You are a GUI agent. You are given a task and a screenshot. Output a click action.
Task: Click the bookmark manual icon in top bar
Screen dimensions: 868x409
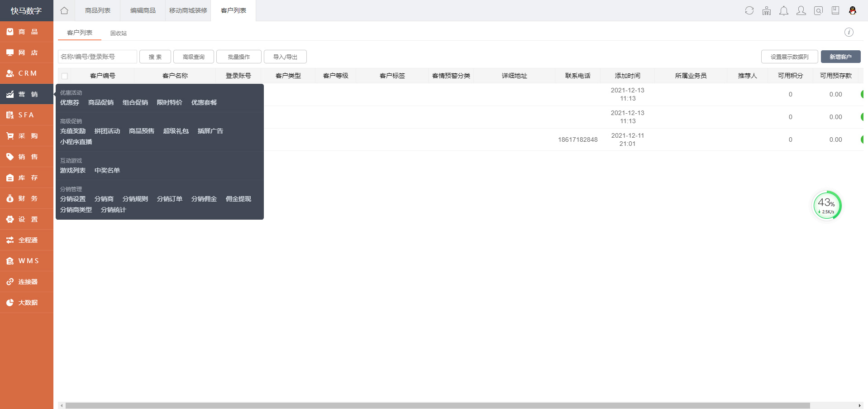835,10
